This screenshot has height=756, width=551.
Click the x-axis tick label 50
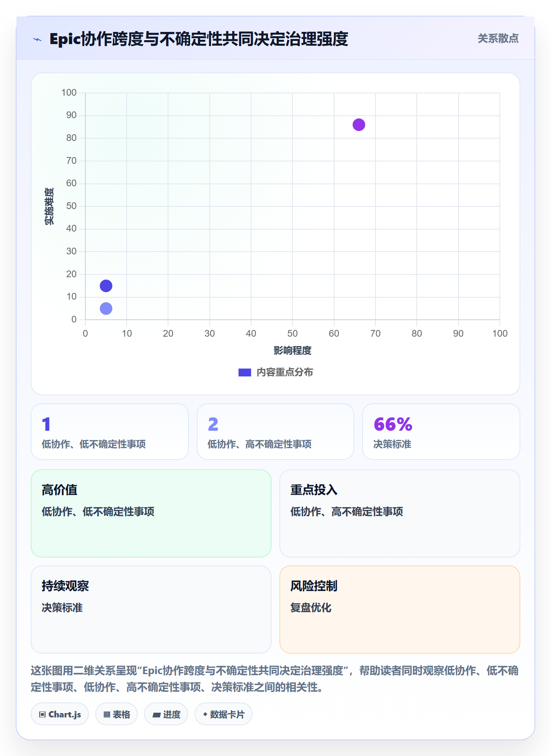tap(292, 334)
